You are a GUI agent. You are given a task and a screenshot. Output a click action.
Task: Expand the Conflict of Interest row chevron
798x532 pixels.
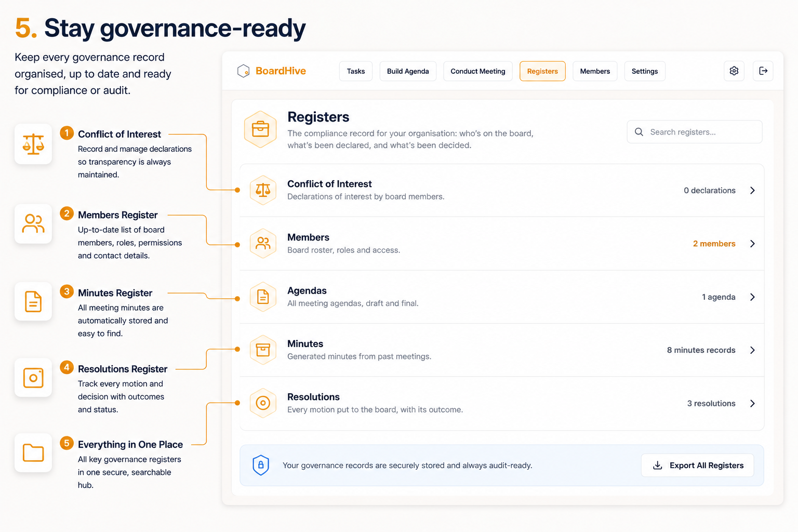click(x=752, y=191)
